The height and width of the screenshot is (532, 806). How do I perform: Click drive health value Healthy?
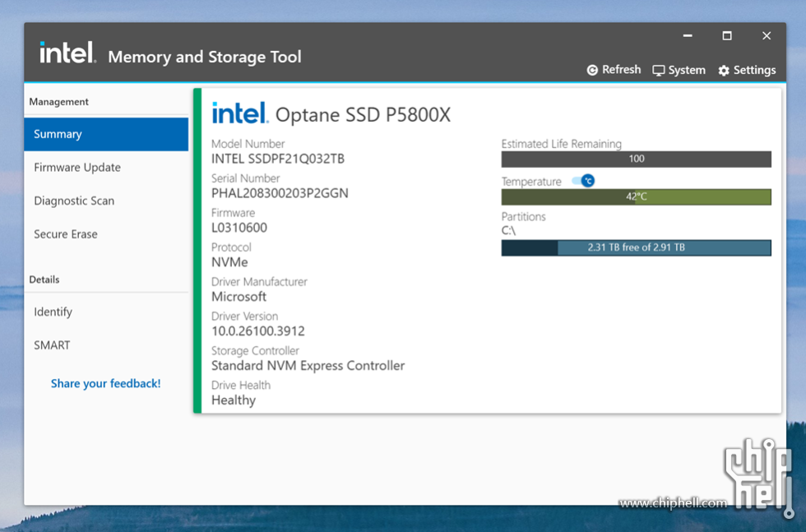[x=234, y=400]
